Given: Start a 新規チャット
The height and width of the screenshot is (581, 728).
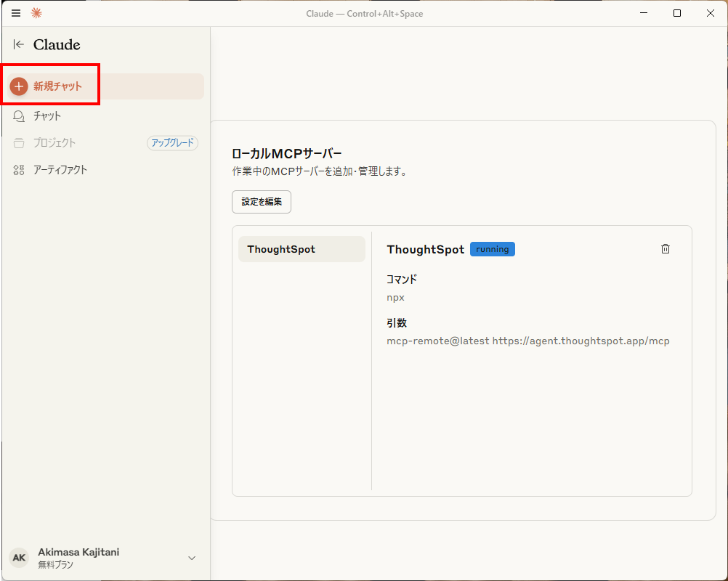Looking at the screenshot, I should [106, 86].
